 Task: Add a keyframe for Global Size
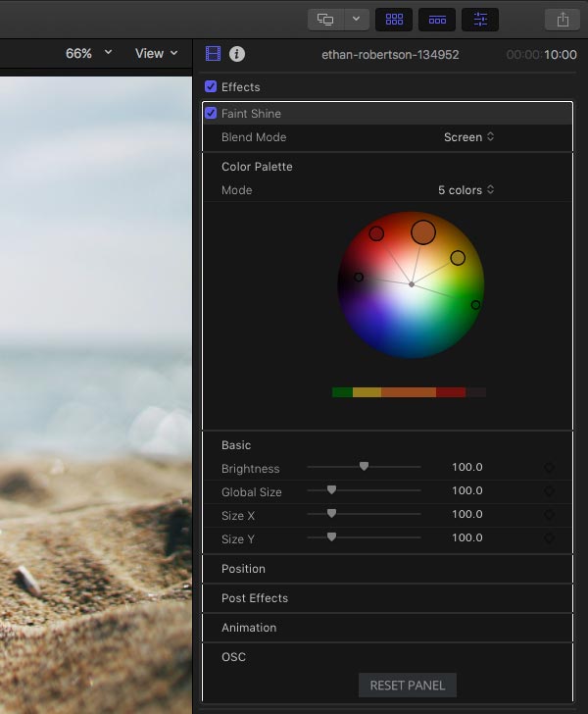[550, 490]
